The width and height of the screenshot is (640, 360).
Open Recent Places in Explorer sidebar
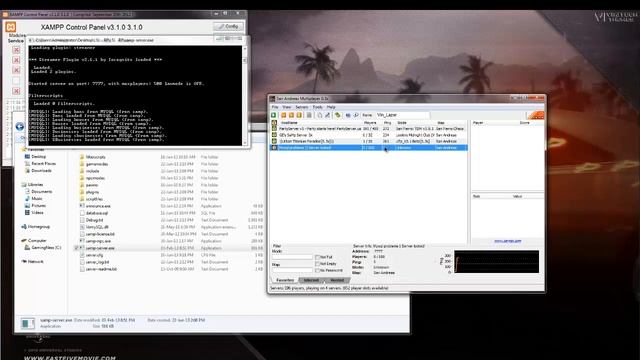40,163
